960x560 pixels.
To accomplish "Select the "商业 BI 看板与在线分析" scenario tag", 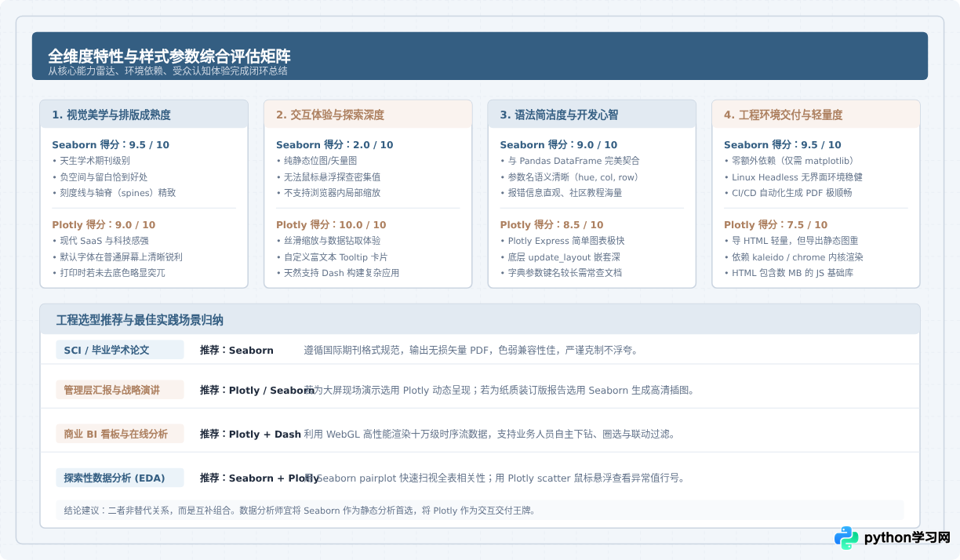I will click(x=120, y=434).
